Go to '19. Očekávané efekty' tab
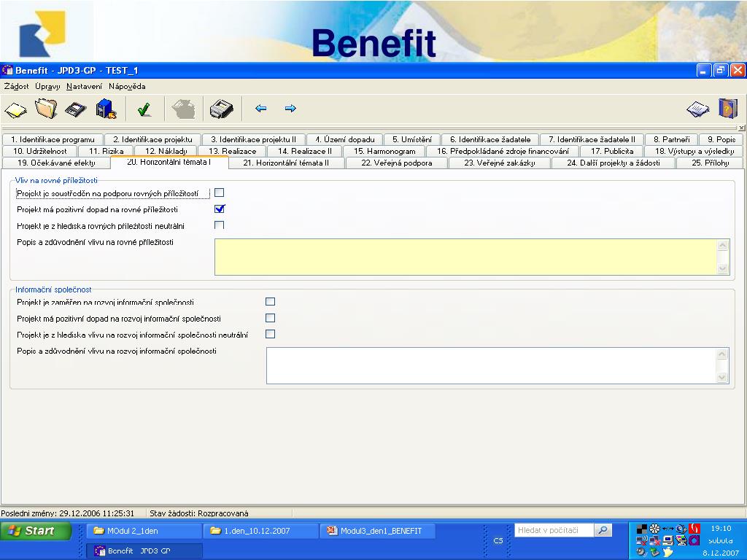The width and height of the screenshot is (747, 560). coord(56,163)
